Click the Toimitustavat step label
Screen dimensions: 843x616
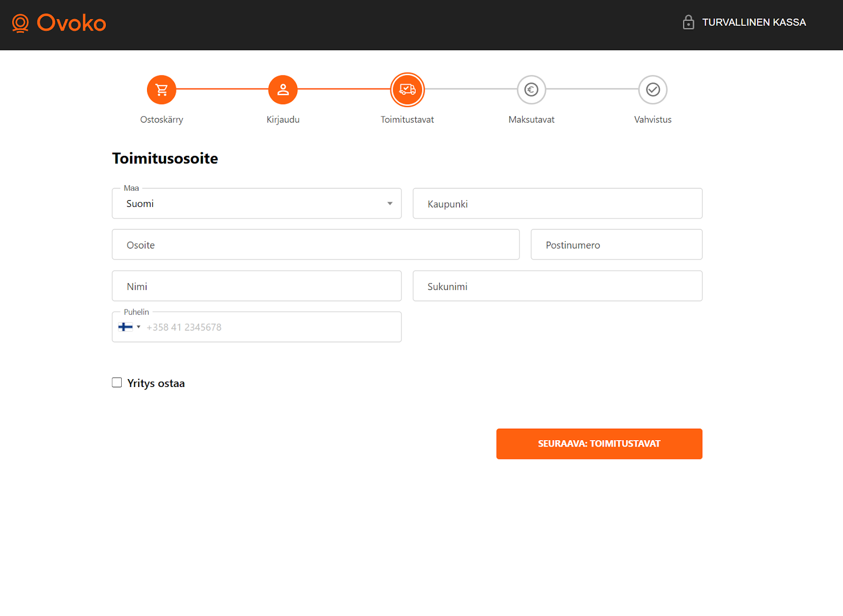[x=407, y=120]
